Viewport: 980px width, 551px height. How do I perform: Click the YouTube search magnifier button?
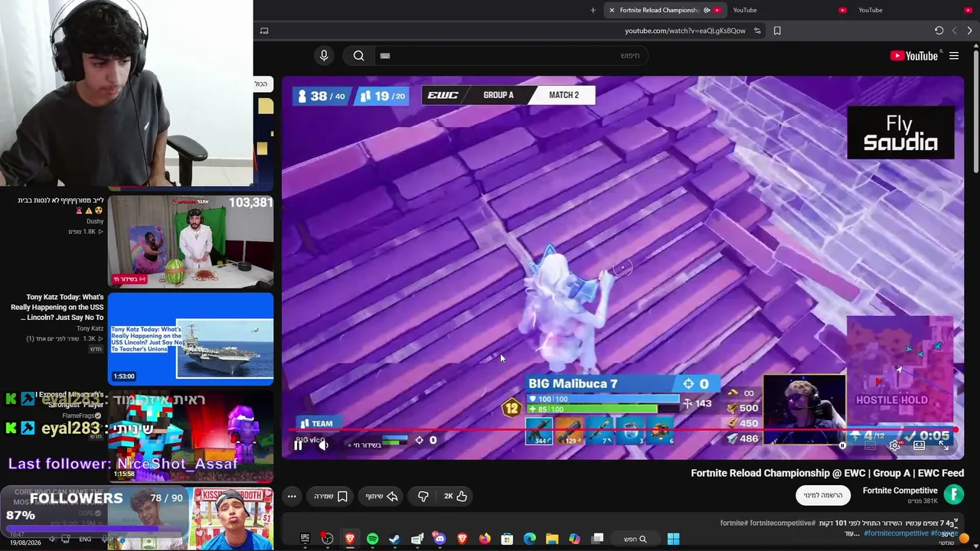pyautogui.click(x=358, y=55)
